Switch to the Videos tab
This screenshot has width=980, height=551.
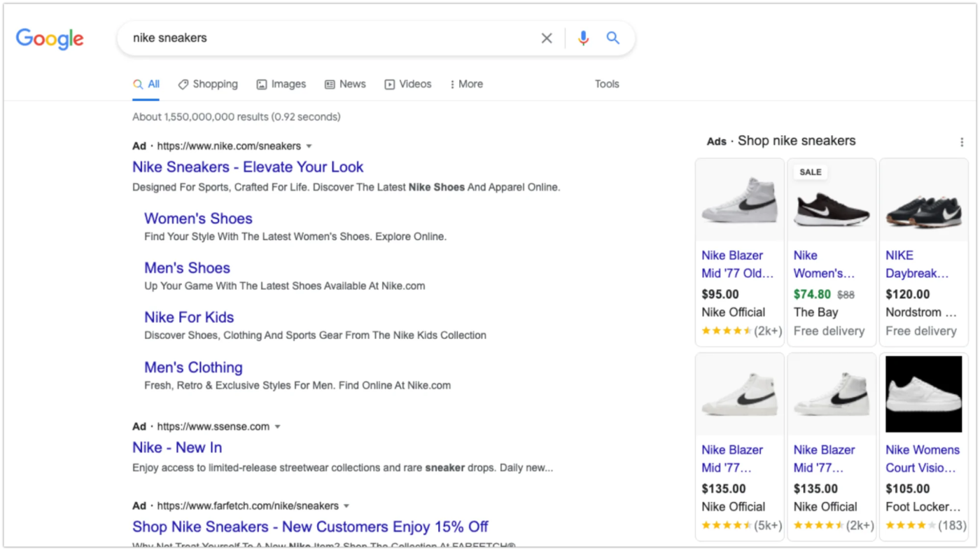pyautogui.click(x=408, y=84)
